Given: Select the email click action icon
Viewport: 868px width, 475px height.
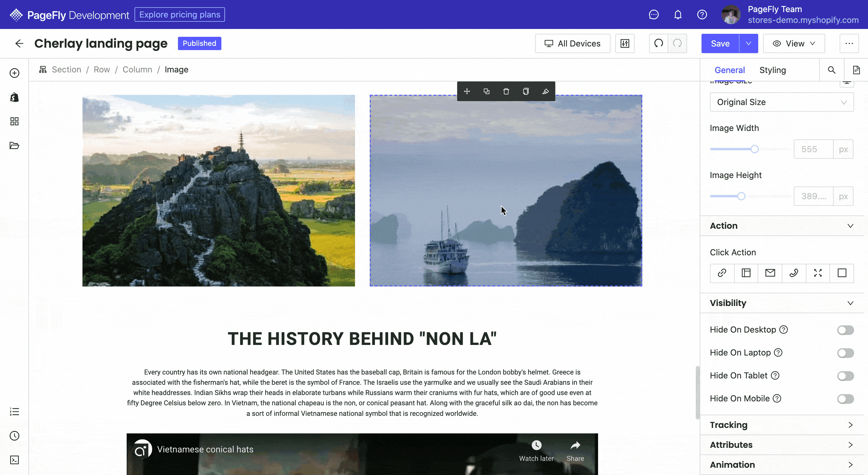Looking at the screenshot, I should (x=770, y=273).
